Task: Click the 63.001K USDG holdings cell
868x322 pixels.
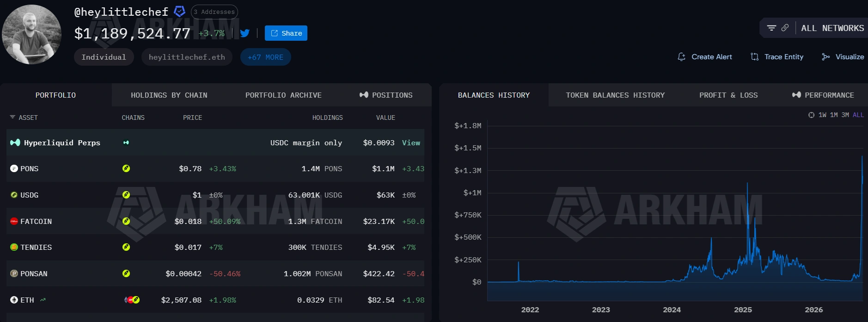Action: pyautogui.click(x=315, y=195)
